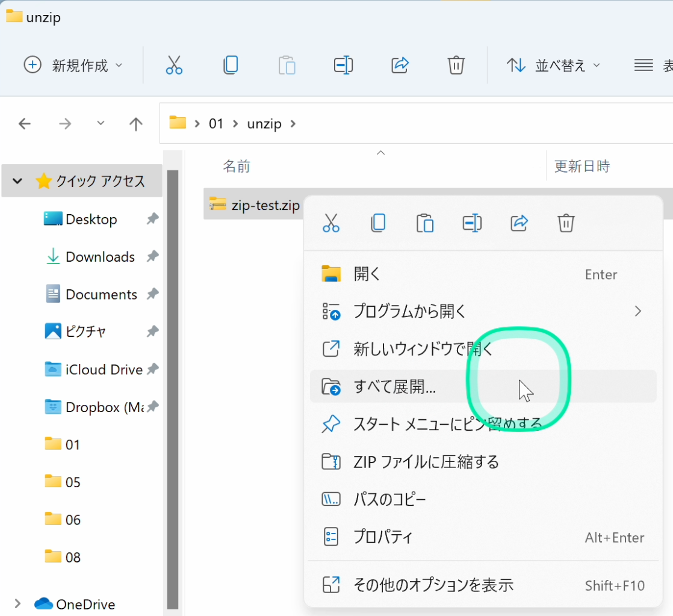Sort by the 更新日時 column header
The image size is (673, 616).
582,166
